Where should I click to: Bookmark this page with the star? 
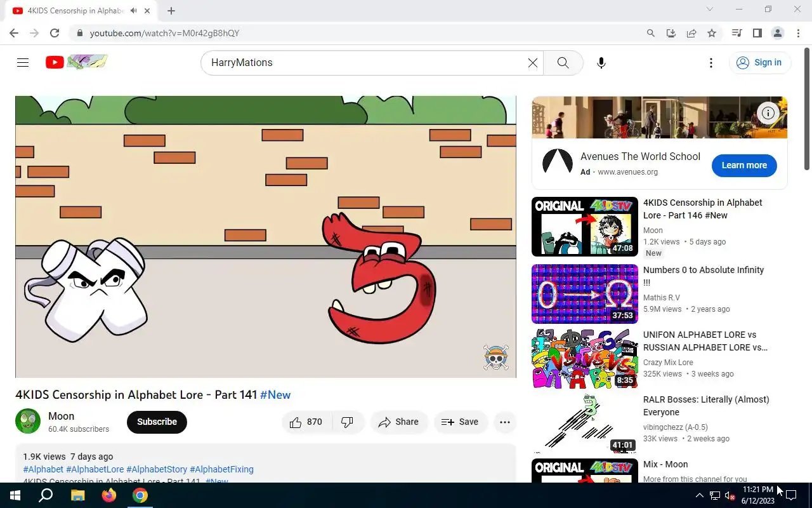pyautogui.click(x=712, y=33)
